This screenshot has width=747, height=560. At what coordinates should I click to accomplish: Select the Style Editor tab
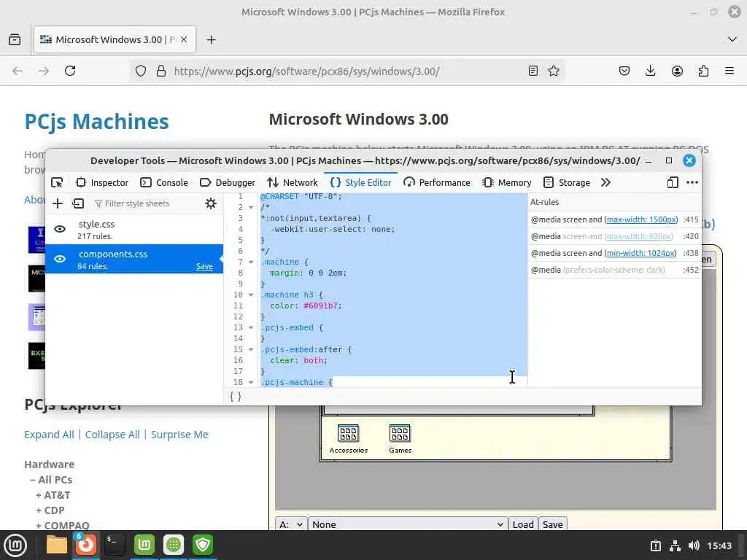[x=360, y=183]
